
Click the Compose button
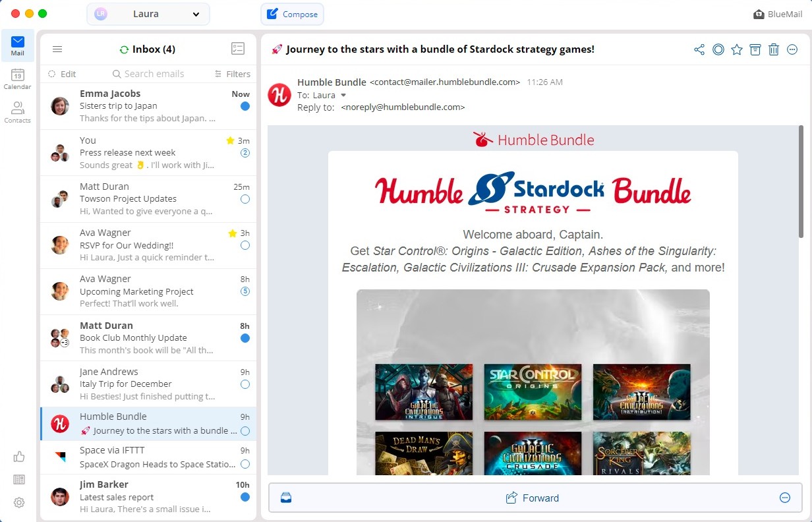tap(292, 14)
